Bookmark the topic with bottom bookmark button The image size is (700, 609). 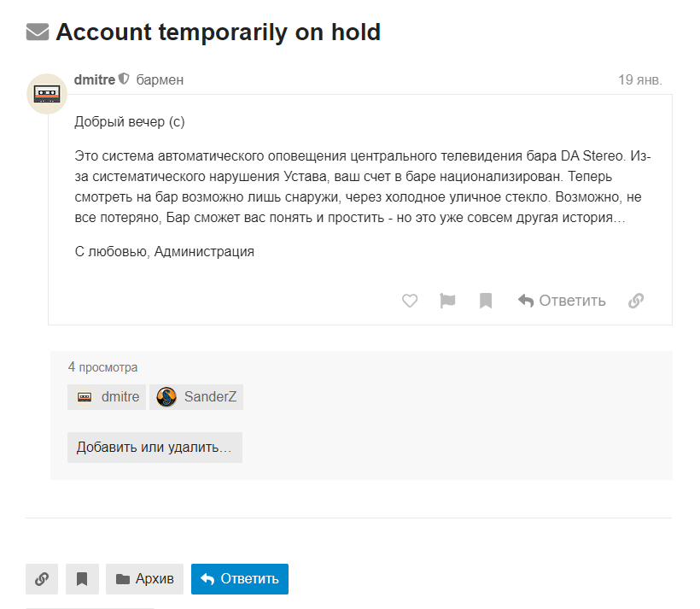[x=82, y=579]
